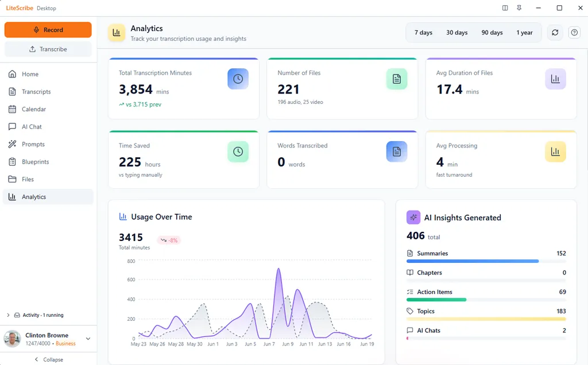Screen dimensions: 588x365
Task: Click the Words Transcribed document icon
Action: (x=397, y=152)
